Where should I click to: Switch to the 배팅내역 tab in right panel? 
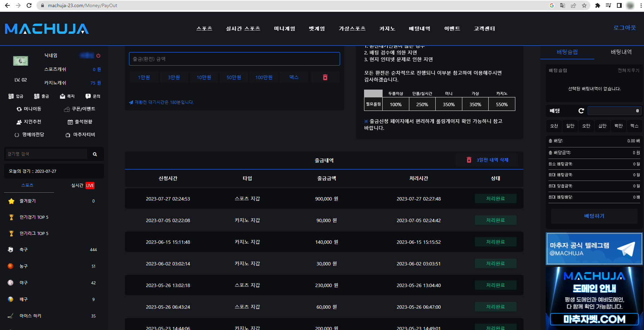(621, 52)
